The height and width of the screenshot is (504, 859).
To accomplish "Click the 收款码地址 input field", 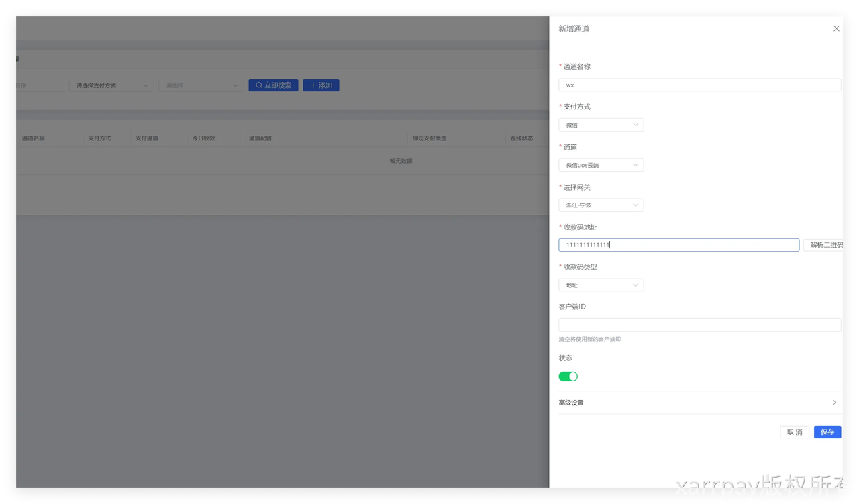I will pyautogui.click(x=678, y=245).
